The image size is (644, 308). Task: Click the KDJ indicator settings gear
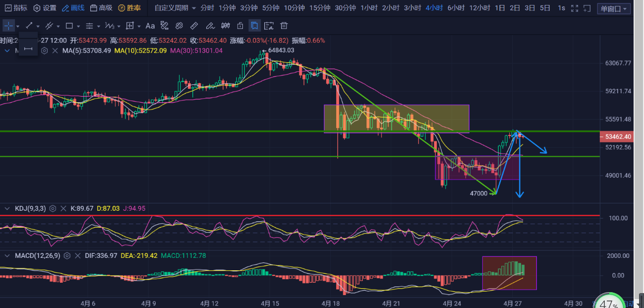click(52, 208)
